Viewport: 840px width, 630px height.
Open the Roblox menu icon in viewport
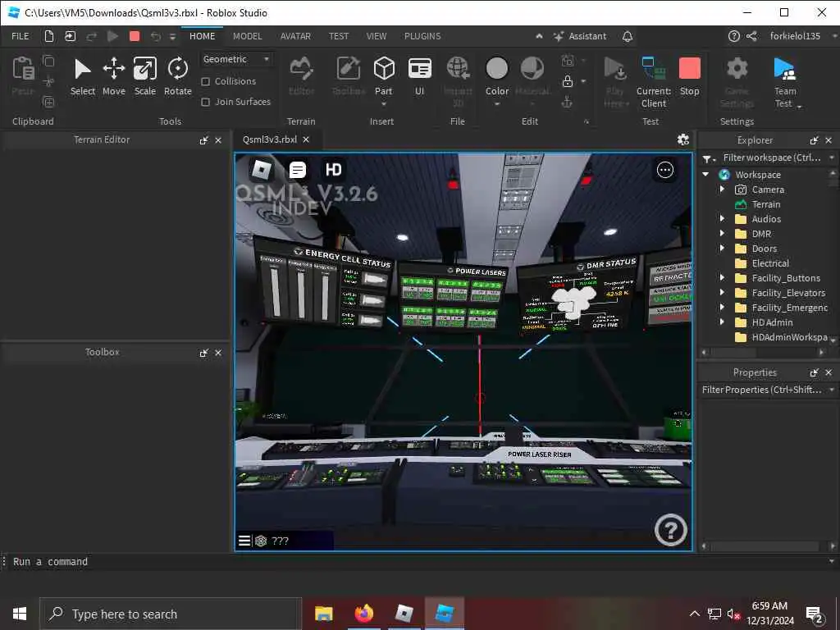pyautogui.click(x=261, y=170)
